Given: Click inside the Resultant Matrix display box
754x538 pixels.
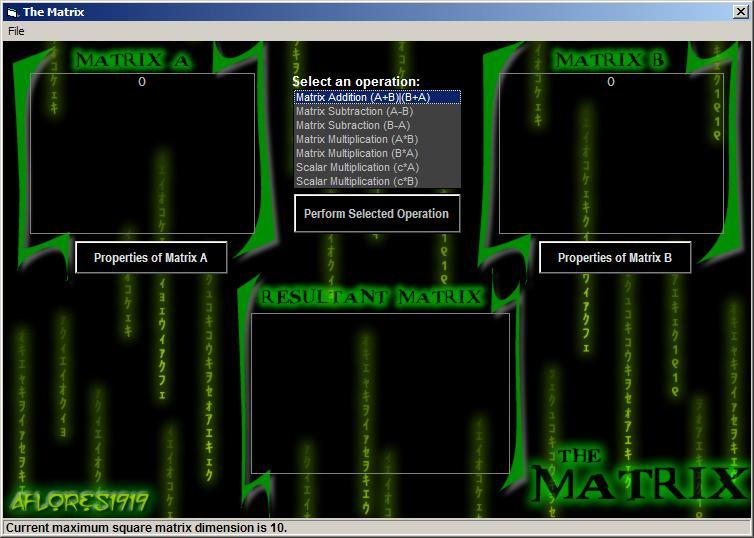Looking at the screenshot, I should pos(380,393).
